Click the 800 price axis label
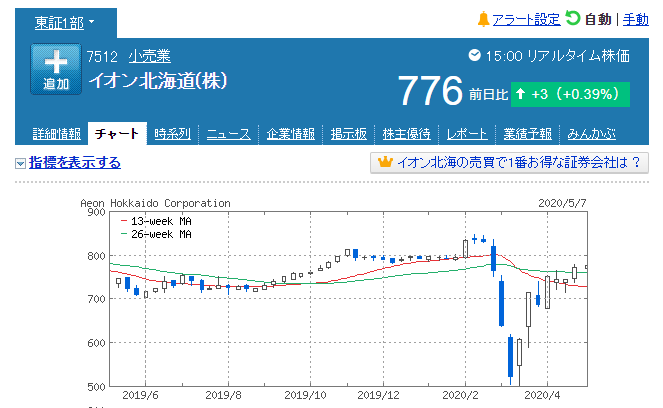 pos(96,256)
